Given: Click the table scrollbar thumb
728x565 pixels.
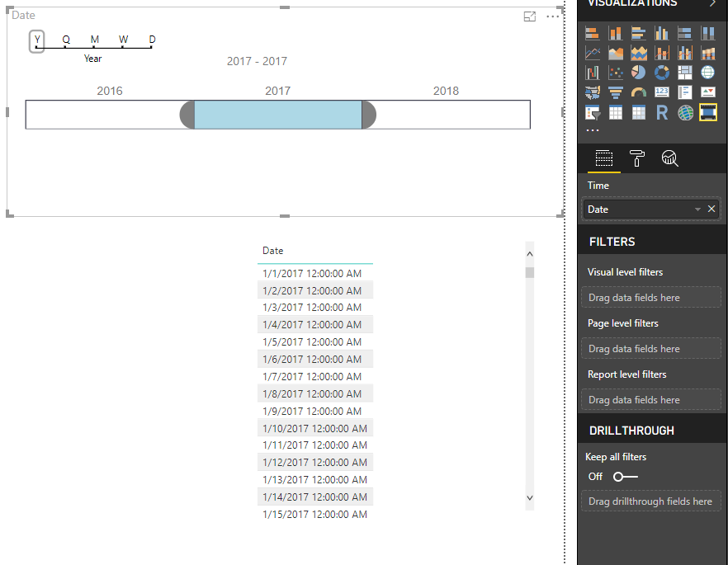Looking at the screenshot, I should (x=530, y=273).
